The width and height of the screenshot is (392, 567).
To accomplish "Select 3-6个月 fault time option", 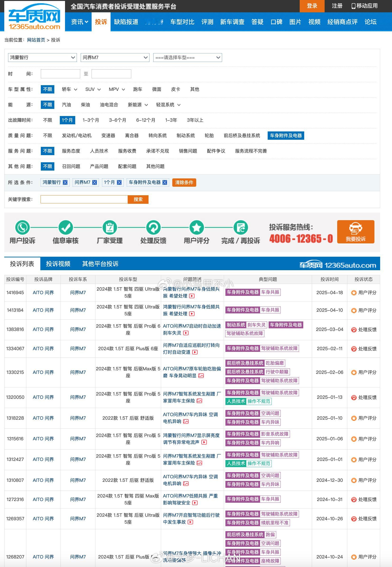I will tap(118, 120).
